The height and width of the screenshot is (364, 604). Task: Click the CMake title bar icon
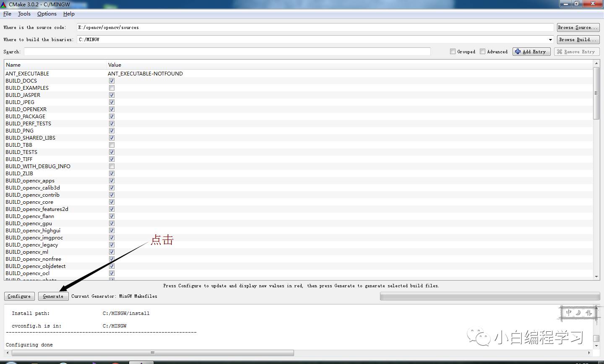(4, 4)
